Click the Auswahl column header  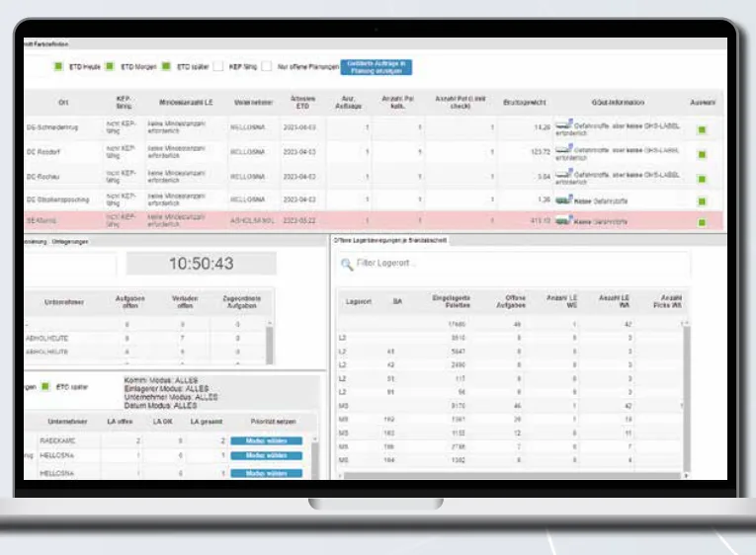pyautogui.click(x=702, y=102)
